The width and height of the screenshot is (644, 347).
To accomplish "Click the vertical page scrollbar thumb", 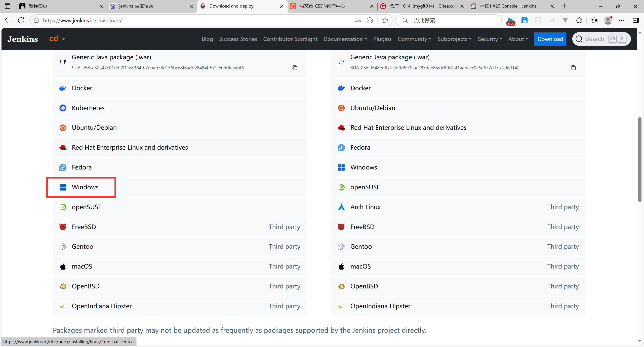I will (640, 159).
